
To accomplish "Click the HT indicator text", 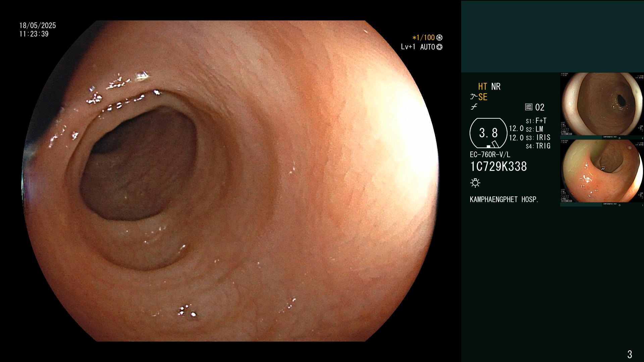I will coord(483,87).
